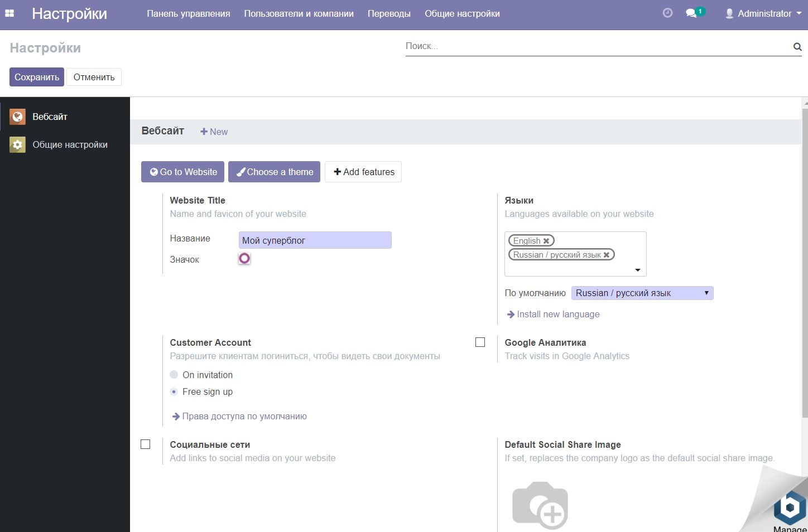Enable the Google Аналитика checkbox
Viewport: 808px width, 532px height.
point(480,342)
